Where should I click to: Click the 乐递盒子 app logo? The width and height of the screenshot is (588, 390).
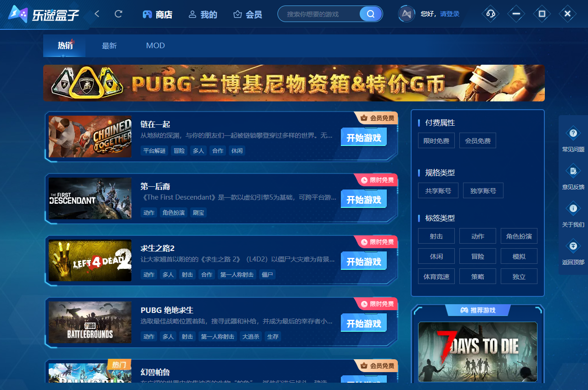44,14
